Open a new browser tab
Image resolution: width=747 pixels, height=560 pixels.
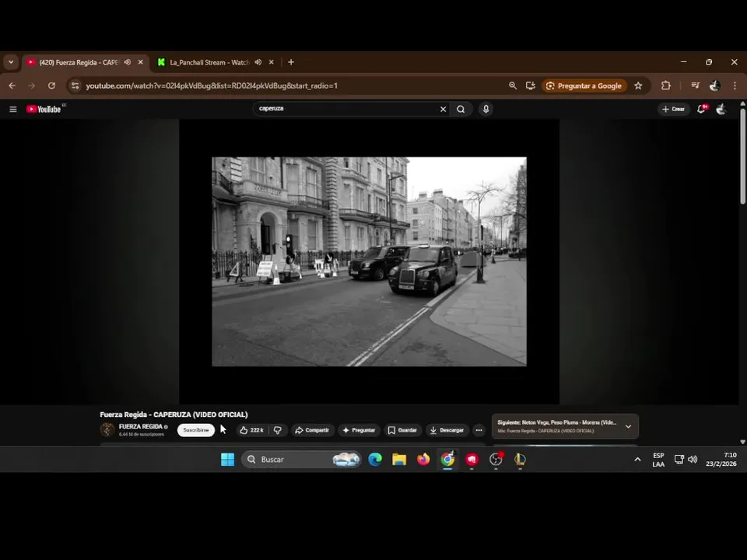tap(291, 62)
